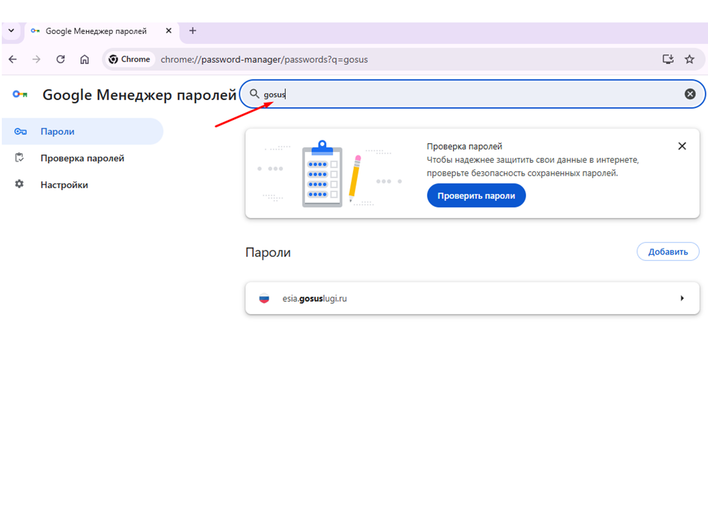Click the key icon next to Пароли

pos(20,131)
